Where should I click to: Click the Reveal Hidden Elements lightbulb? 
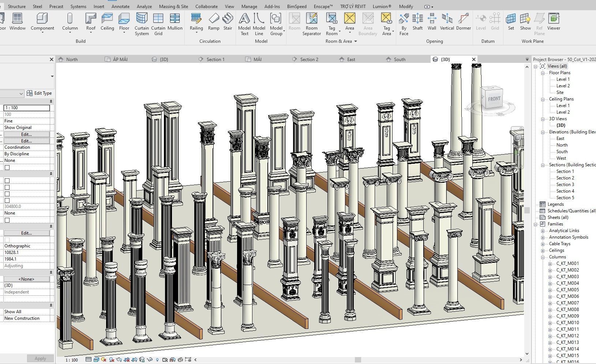click(158, 360)
